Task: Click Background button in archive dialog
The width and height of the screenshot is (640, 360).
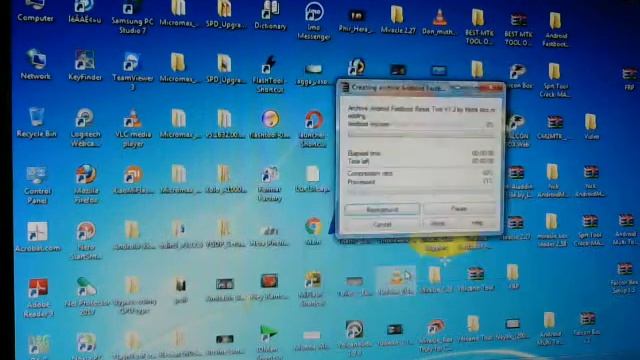Action: 382,209
